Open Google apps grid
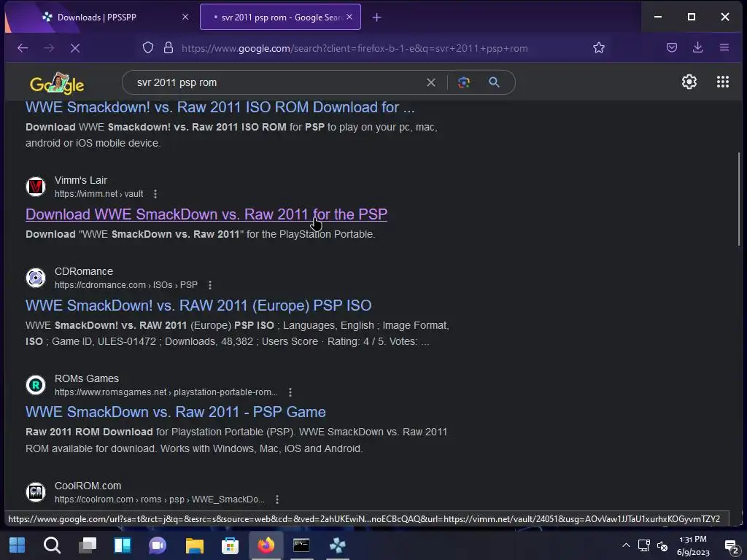This screenshot has height=560, width=747. 723,82
